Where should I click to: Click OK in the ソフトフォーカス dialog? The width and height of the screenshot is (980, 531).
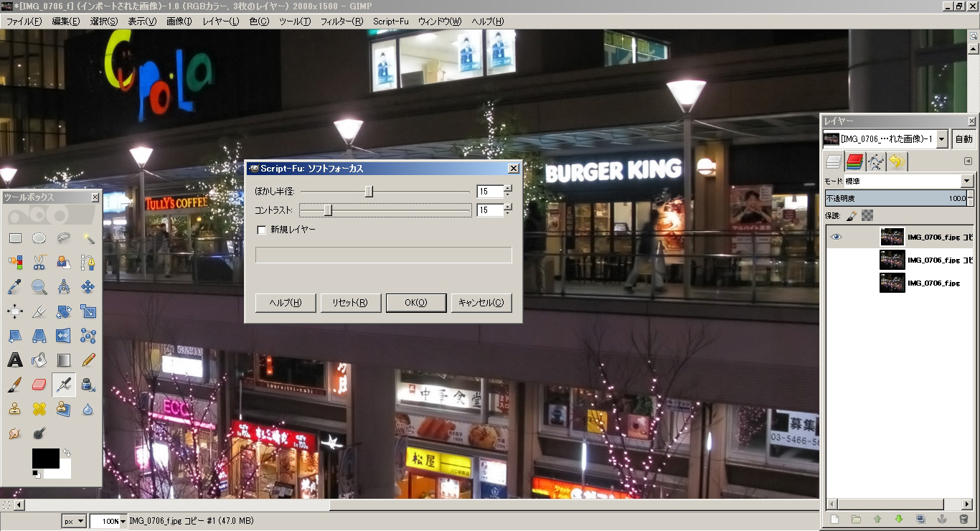416,303
